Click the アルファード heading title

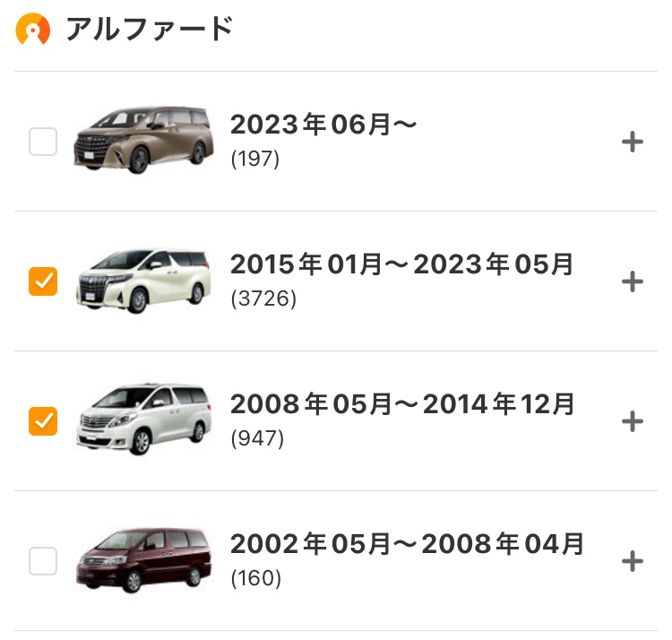pyautogui.click(x=150, y=30)
